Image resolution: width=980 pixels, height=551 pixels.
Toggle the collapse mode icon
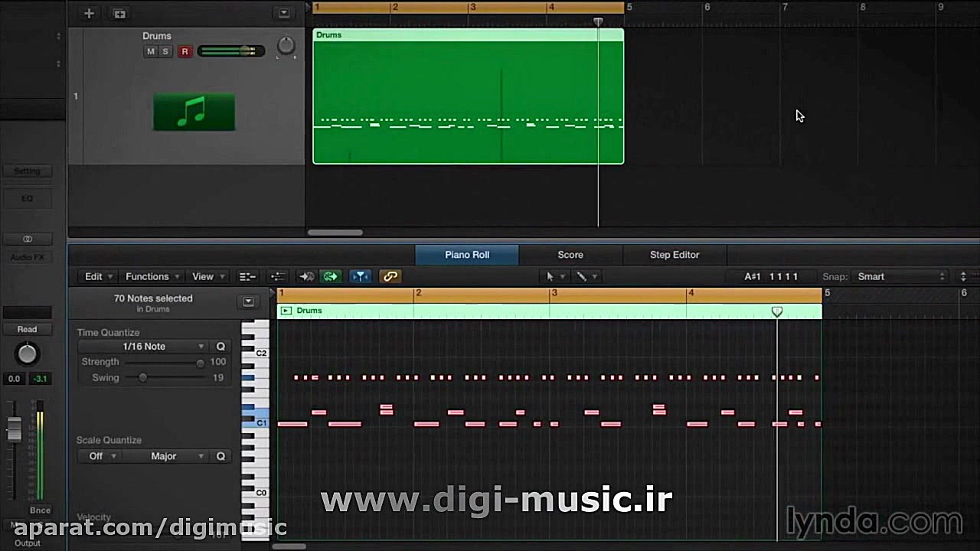pyautogui.click(x=247, y=276)
